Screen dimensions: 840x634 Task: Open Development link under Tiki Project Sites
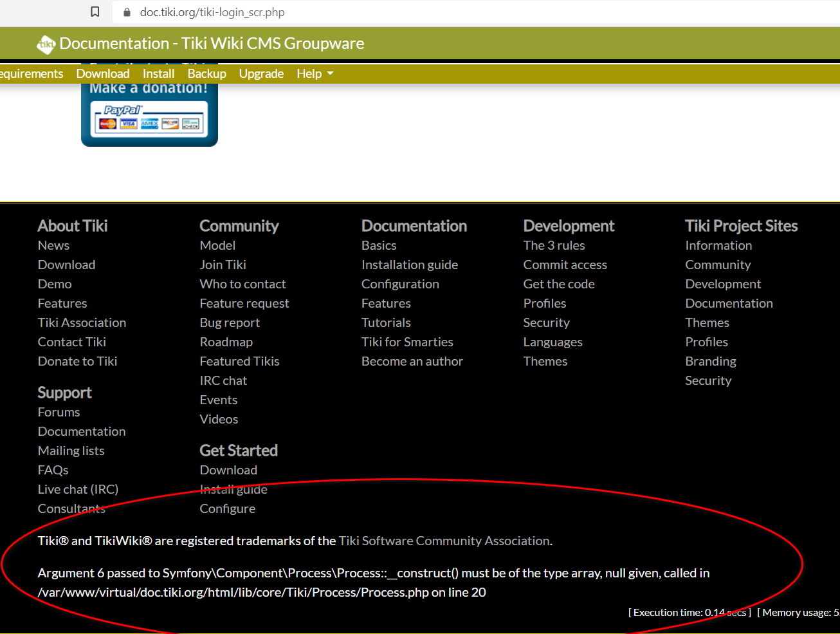[723, 284]
